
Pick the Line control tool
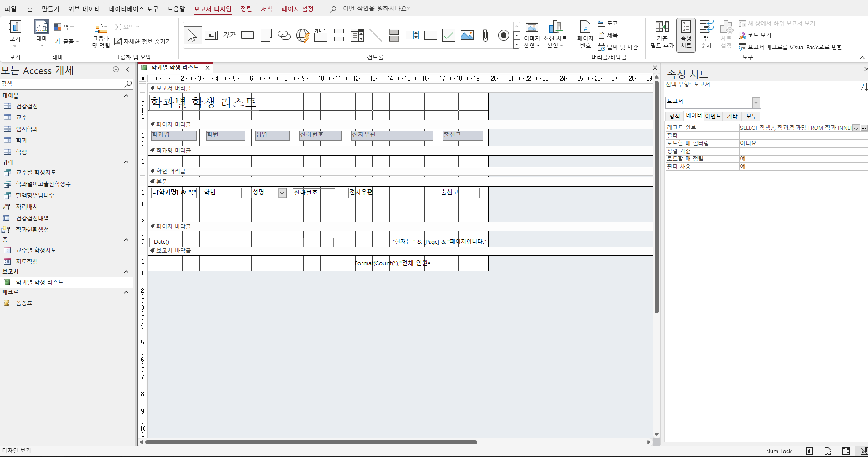click(x=376, y=35)
